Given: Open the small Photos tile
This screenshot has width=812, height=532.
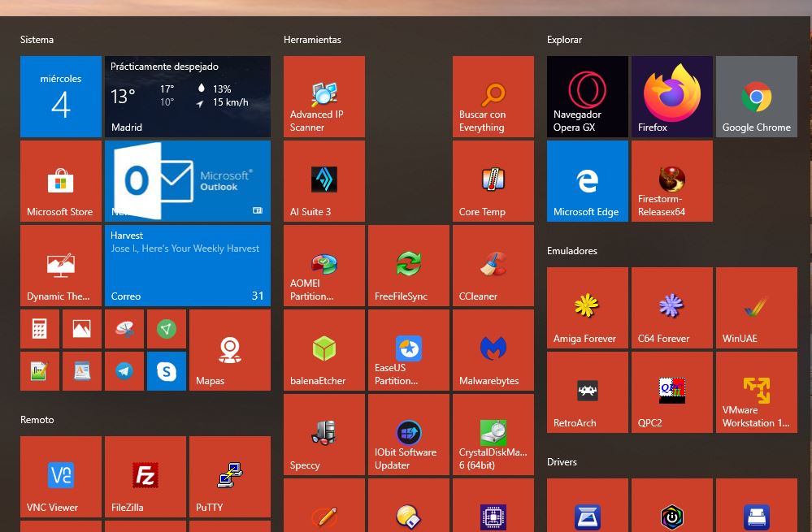Looking at the screenshot, I should [82, 329].
